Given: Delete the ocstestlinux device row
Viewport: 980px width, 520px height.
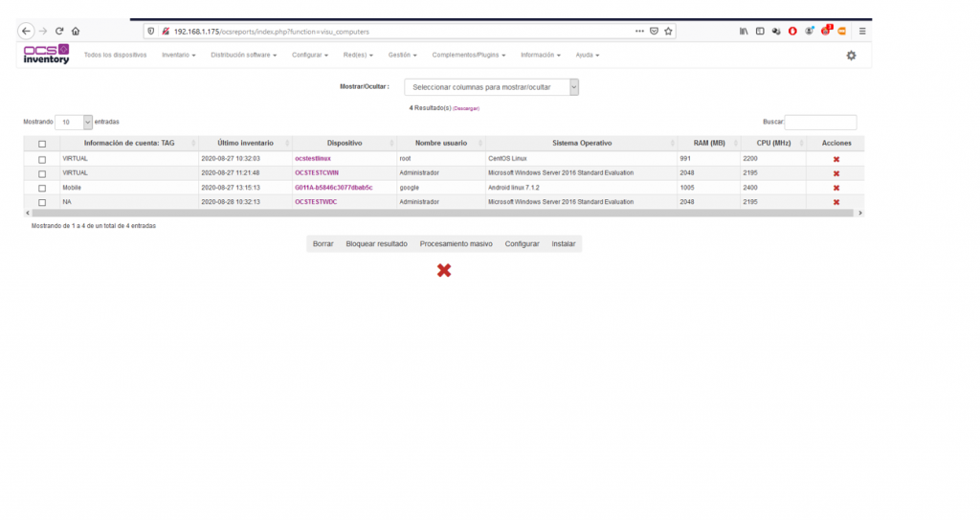Looking at the screenshot, I should coord(836,160).
